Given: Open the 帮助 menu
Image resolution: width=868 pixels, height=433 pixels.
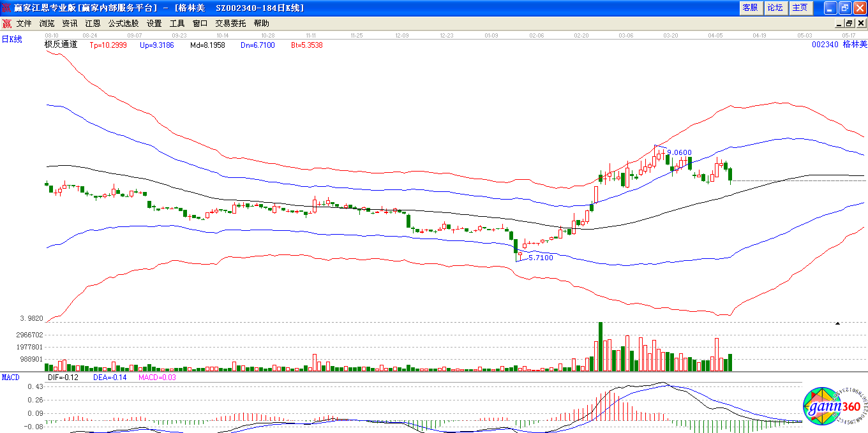Looking at the screenshot, I should tap(261, 24).
